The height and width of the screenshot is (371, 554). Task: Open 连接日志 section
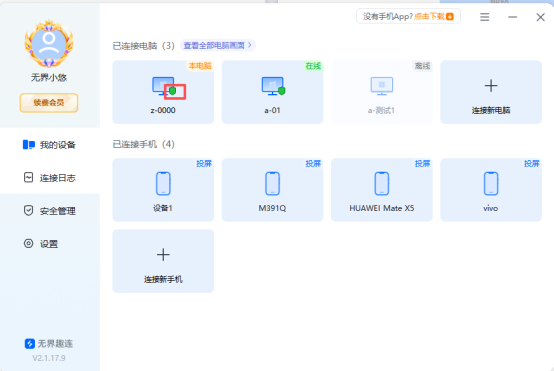coord(49,177)
